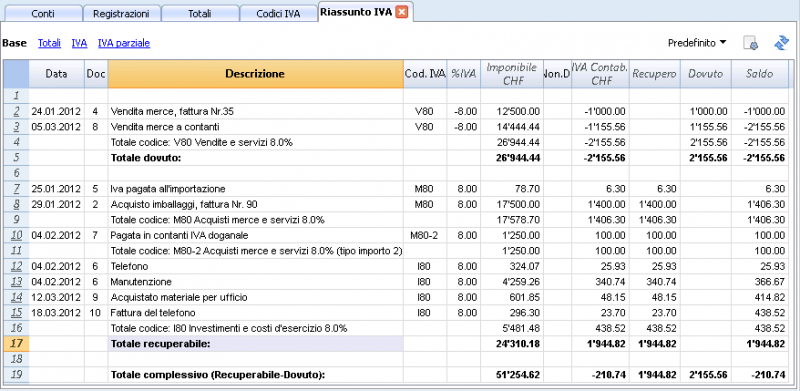This screenshot has width=800, height=391.
Task: Open the IVA view link
Action: click(79, 43)
